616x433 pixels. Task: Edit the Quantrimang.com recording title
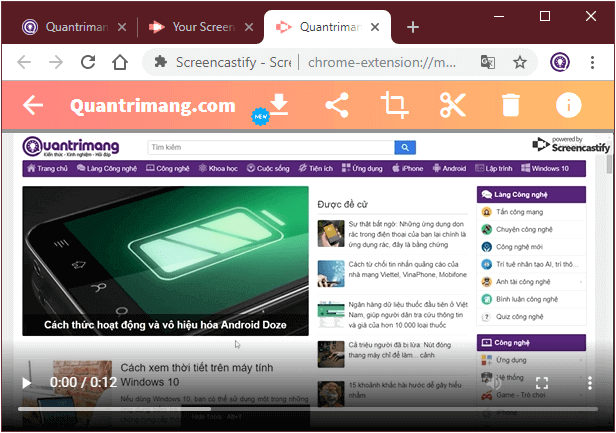click(x=152, y=106)
